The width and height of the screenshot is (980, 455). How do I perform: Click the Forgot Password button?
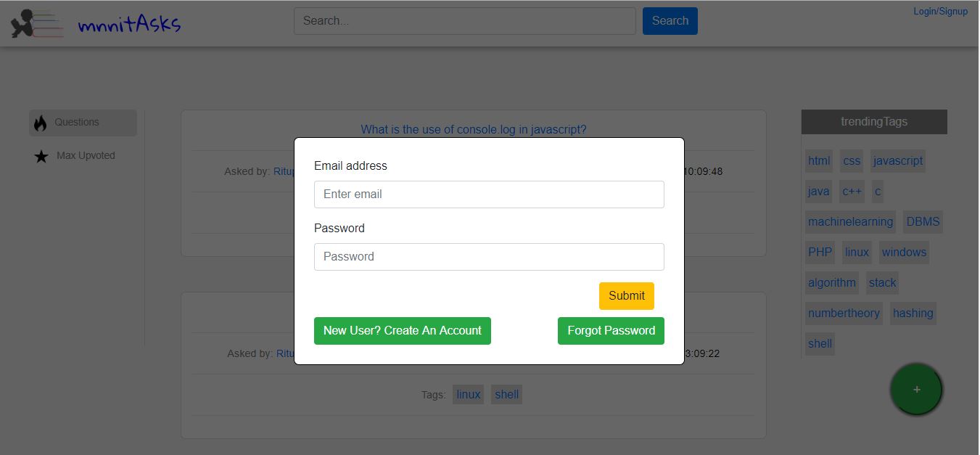point(611,331)
